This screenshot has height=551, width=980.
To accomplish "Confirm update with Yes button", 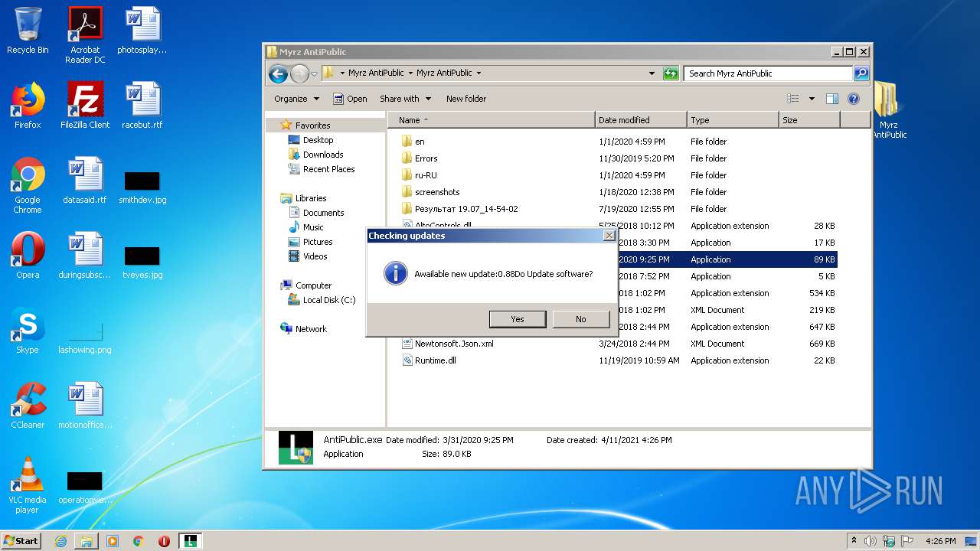I will pyautogui.click(x=518, y=319).
